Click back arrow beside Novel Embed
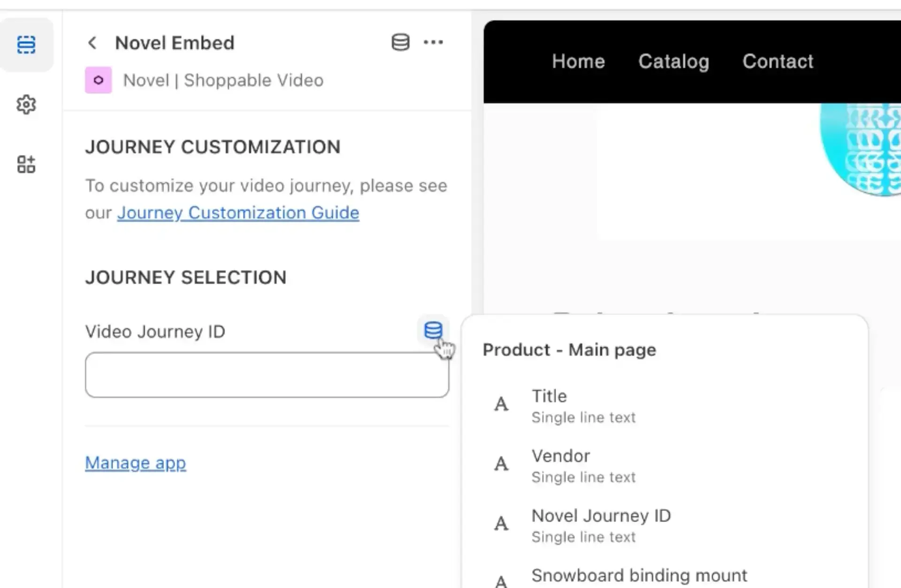The image size is (901, 588). click(92, 43)
